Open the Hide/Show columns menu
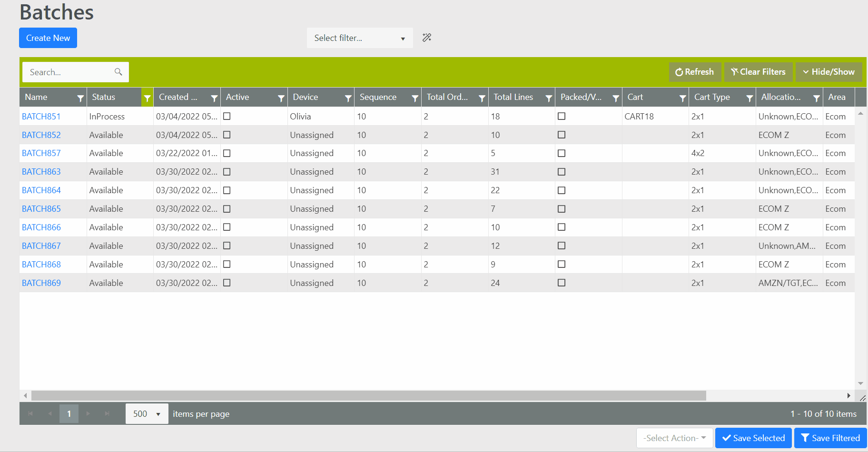868x452 pixels. pos(829,72)
